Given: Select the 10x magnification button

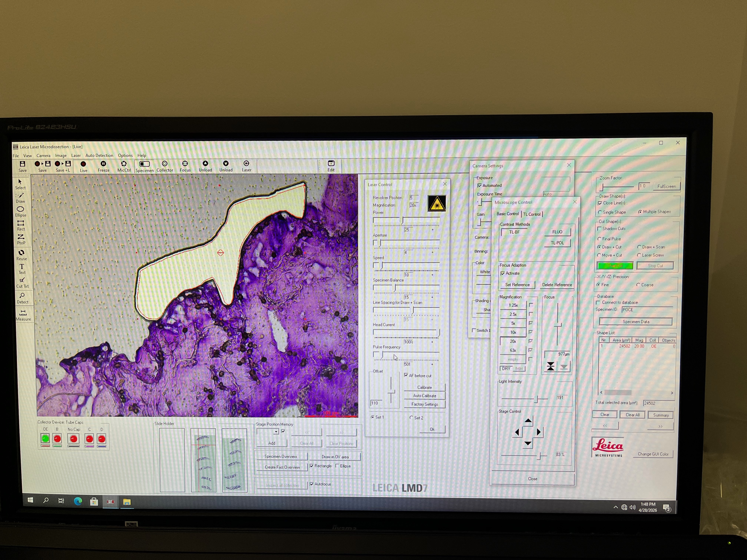Looking at the screenshot, I should (513, 332).
